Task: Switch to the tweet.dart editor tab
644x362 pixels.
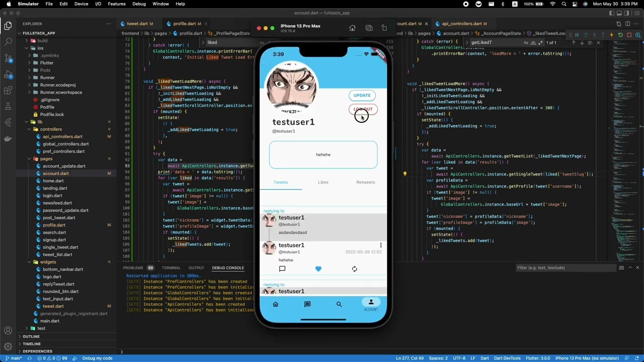Action: (137, 24)
